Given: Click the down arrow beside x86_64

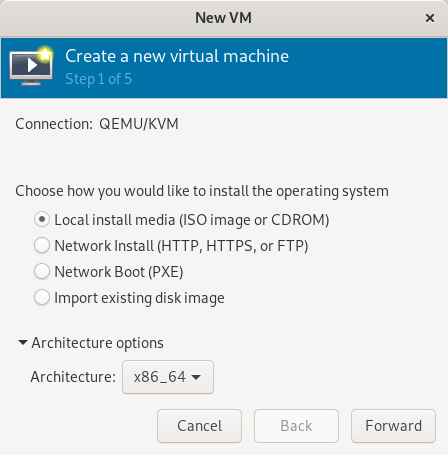Looking at the screenshot, I should (196, 377).
